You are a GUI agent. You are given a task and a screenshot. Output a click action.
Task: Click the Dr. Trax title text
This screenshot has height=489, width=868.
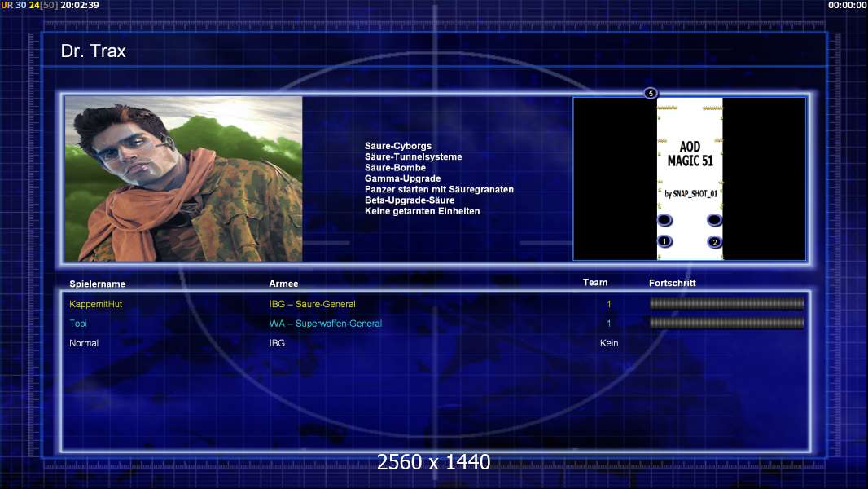94,51
